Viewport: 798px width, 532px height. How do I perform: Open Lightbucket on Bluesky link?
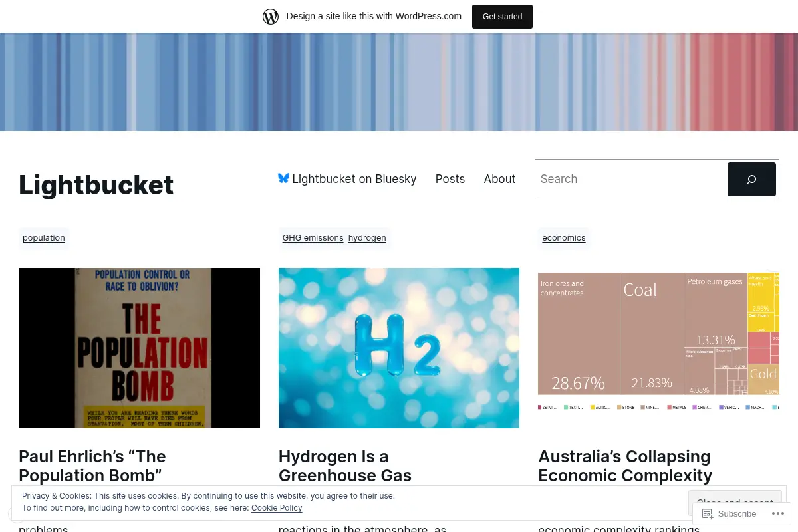[x=347, y=179]
